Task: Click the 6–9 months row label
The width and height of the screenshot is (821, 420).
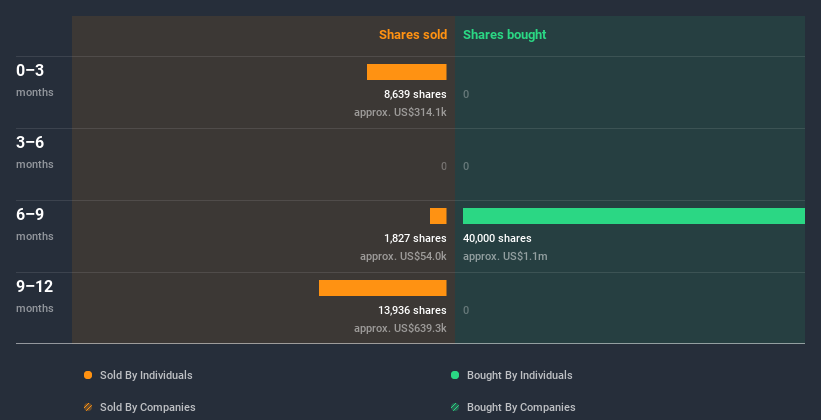Action: tap(35, 224)
